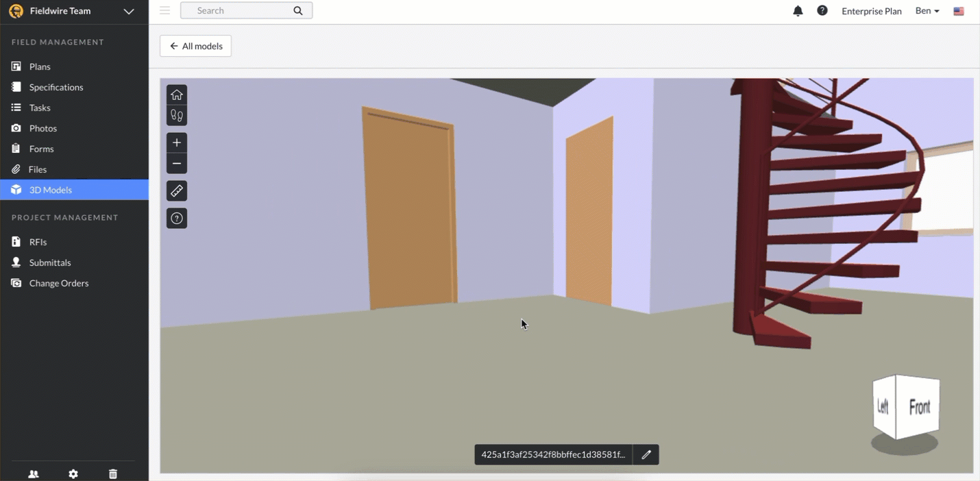Toggle walk-through mode with footsteps icon
Screen dimensions: 980x481
pos(176,115)
